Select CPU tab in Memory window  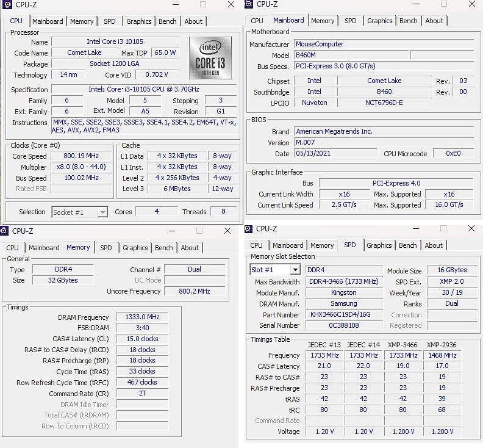[12, 248]
